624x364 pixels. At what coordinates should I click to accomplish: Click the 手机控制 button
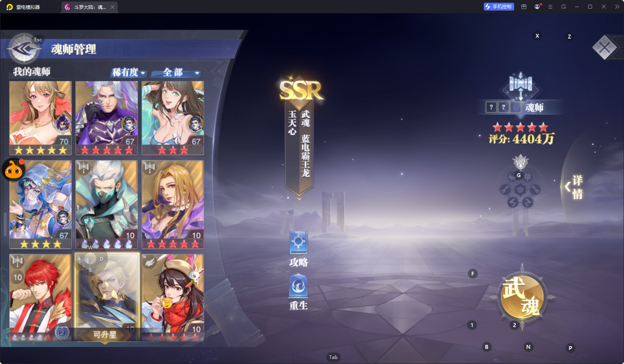click(499, 7)
